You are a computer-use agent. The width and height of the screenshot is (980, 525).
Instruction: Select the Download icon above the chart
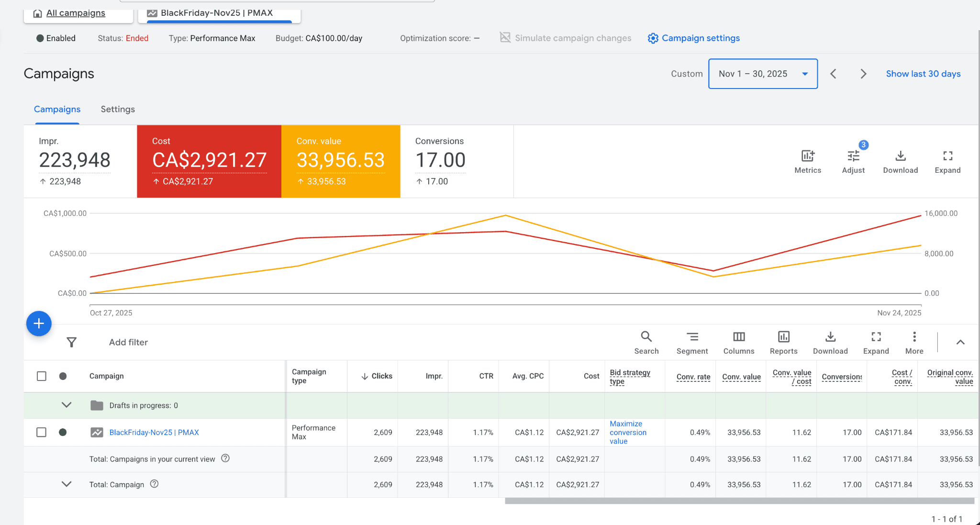coord(900,156)
